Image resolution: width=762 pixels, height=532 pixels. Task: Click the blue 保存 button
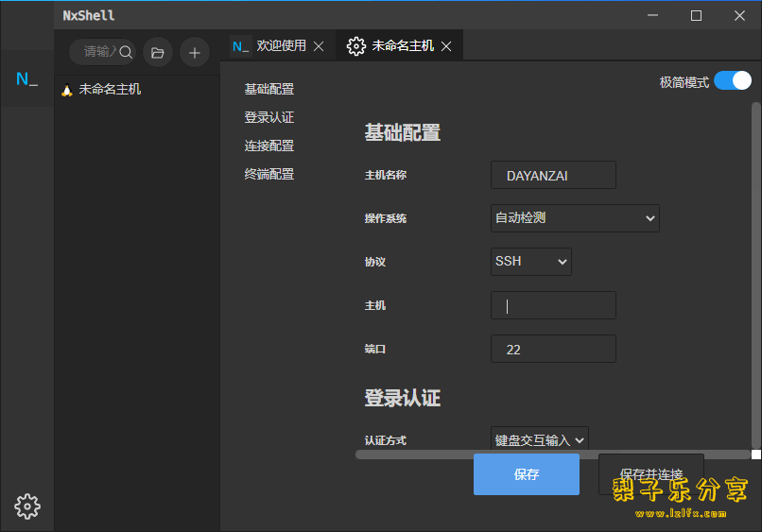click(527, 474)
